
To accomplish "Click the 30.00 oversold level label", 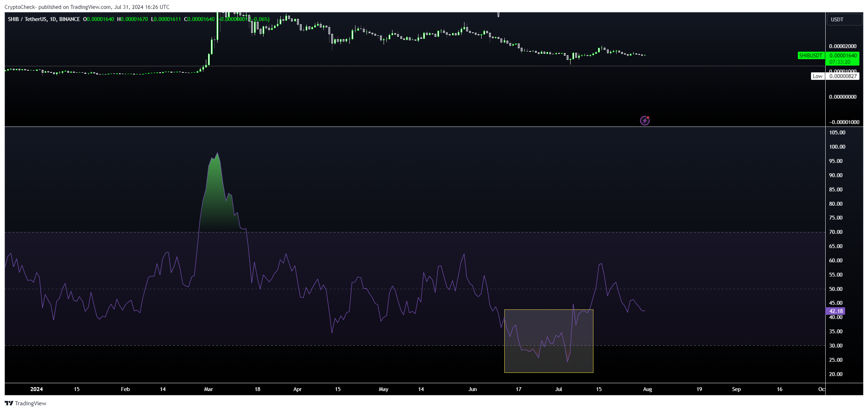I will click(836, 346).
